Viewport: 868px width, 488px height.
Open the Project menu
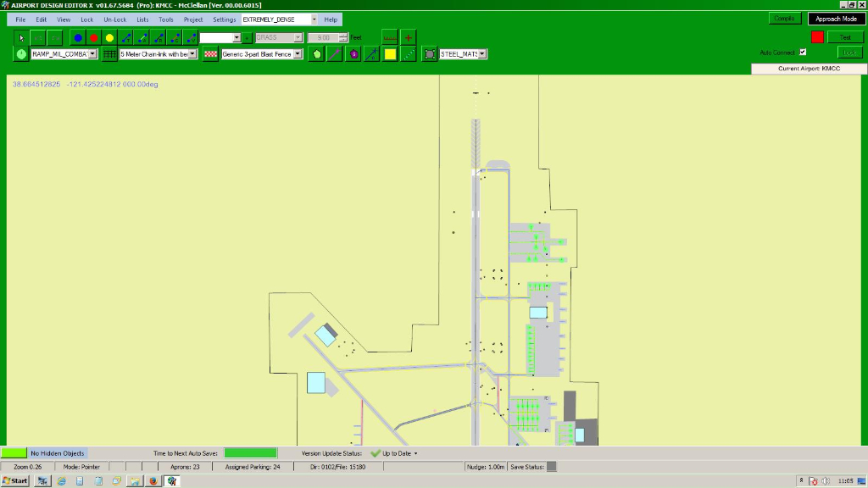point(193,19)
